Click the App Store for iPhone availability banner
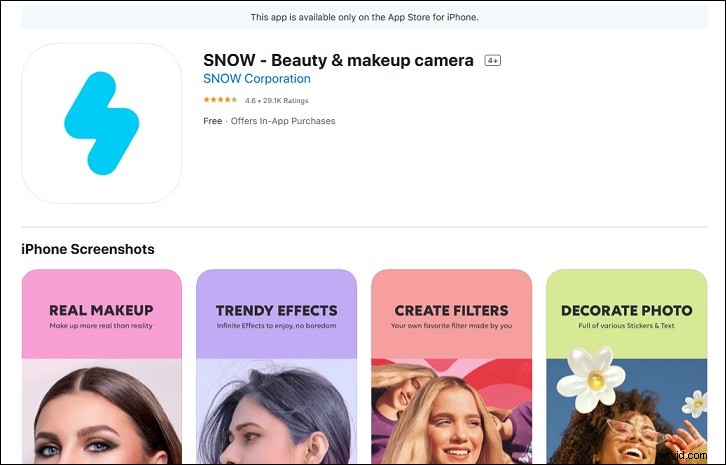The width and height of the screenshot is (727, 465). coord(364,17)
